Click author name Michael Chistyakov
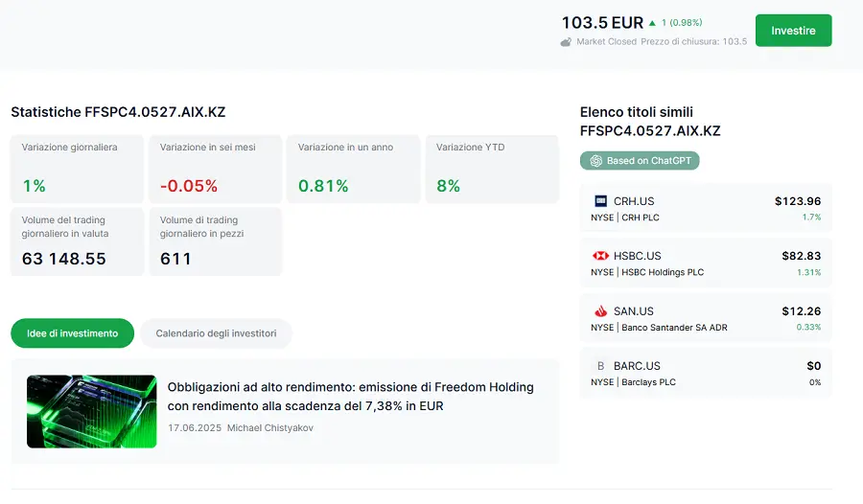The width and height of the screenshot is (863, 504). coord(269,427)
